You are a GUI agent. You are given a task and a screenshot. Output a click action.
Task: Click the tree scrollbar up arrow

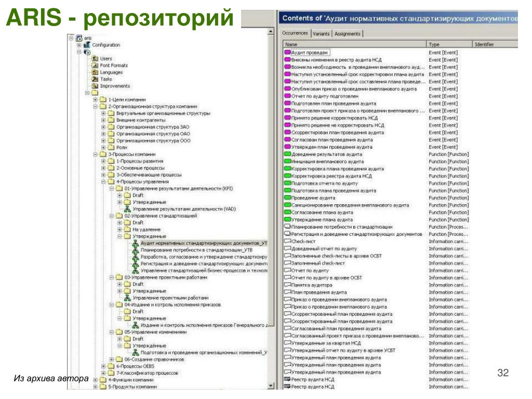pos(271,32)
